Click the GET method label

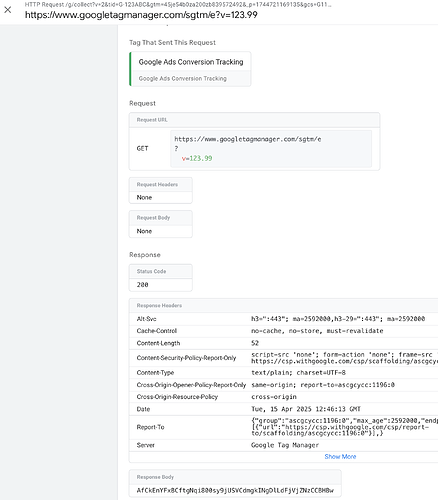click(142, 149)
